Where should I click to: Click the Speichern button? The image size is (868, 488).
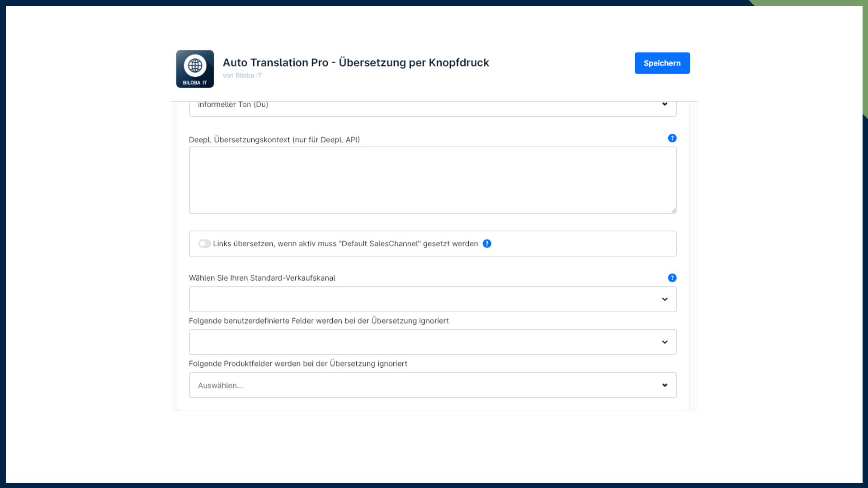pyautogui.click(x=662, y=63)
